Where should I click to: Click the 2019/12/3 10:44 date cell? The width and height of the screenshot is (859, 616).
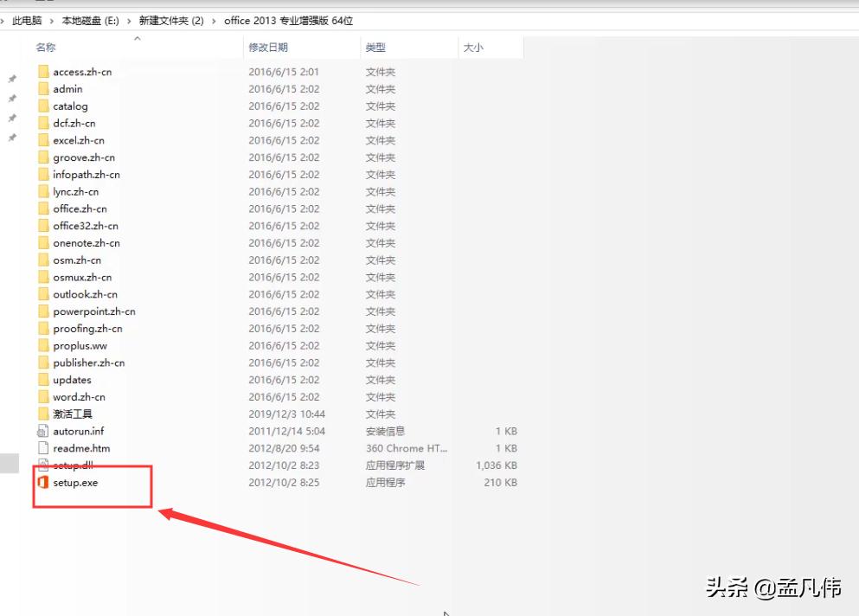287,414
